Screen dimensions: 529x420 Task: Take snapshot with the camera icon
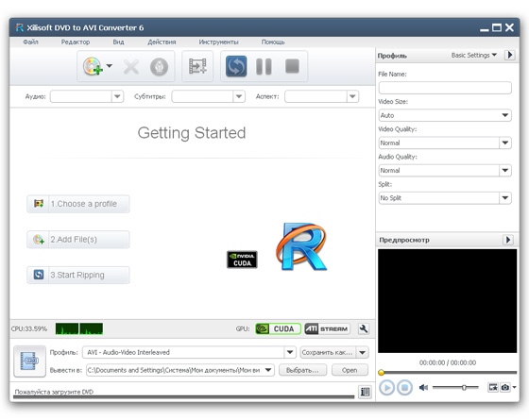505,387
